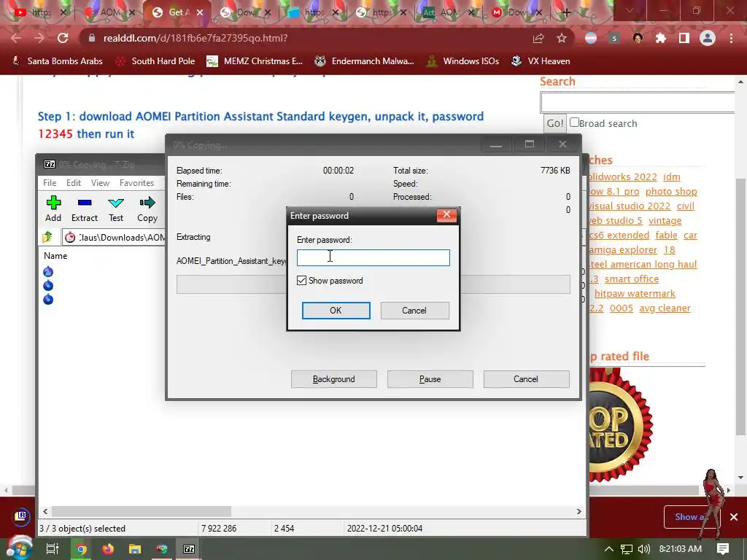This screenshot has height=560, width=747.
Task: Open 7-Zip from the taskbar
Action: coord(189,548)
